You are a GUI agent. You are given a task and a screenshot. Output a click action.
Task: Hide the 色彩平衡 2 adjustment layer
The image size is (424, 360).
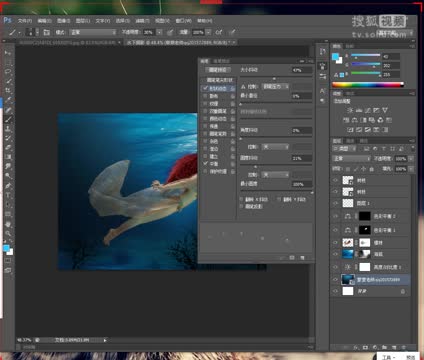pos(335,216)
